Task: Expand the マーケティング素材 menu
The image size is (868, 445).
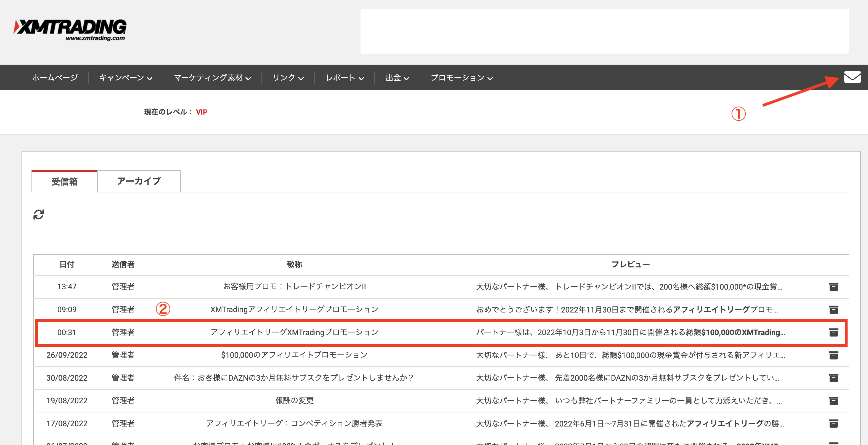Action: [x=212, y=78]
